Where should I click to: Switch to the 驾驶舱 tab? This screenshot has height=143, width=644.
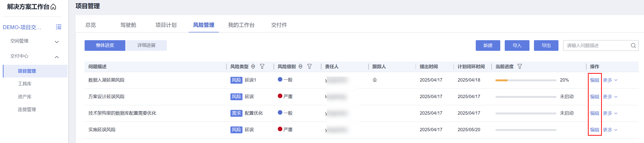(128, 25)
